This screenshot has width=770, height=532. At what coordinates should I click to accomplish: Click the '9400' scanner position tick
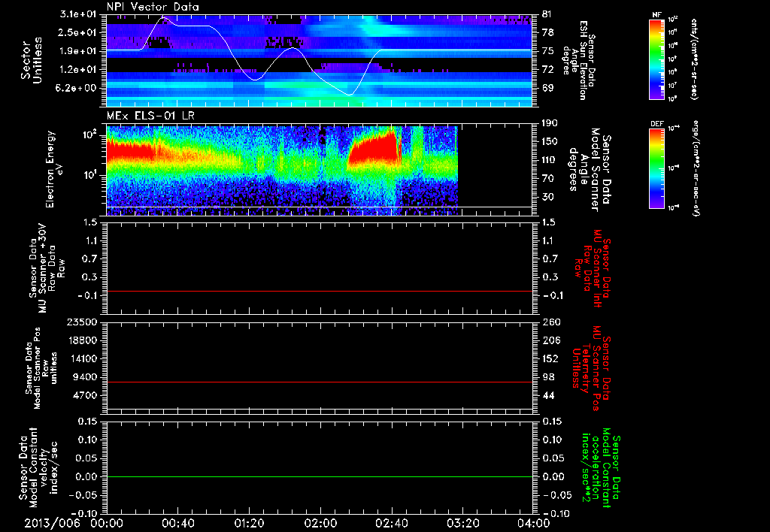tap(85, 377)
